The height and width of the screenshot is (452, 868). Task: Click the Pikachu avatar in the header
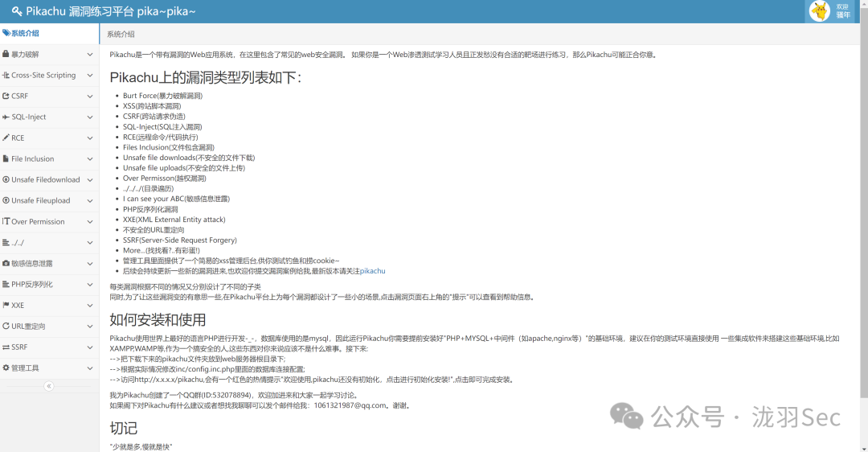pos(820,11)
